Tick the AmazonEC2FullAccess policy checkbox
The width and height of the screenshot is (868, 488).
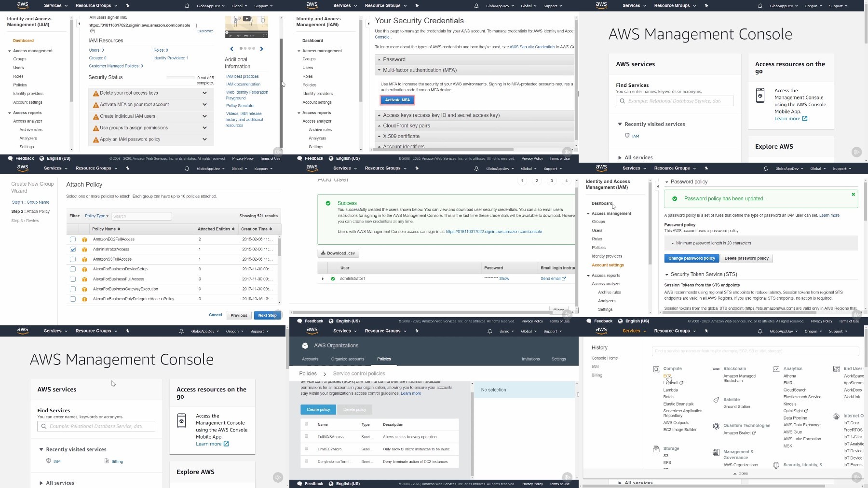click(73, 239)
